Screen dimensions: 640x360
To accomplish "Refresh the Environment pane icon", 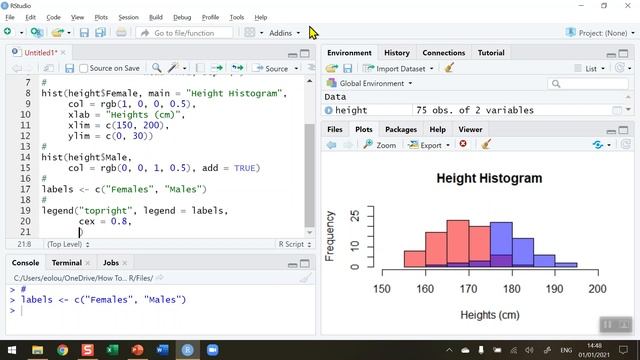I will pyautogui.click(x=620, y=68).
